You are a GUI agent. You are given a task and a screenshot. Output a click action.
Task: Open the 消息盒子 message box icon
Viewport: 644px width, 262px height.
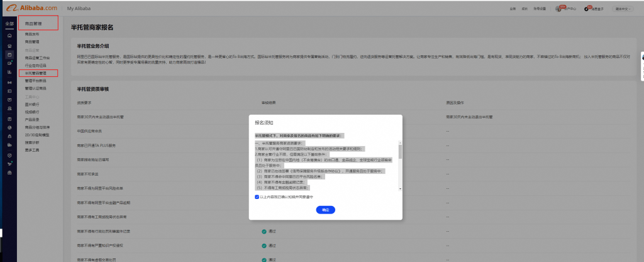[x=587, y=9]
